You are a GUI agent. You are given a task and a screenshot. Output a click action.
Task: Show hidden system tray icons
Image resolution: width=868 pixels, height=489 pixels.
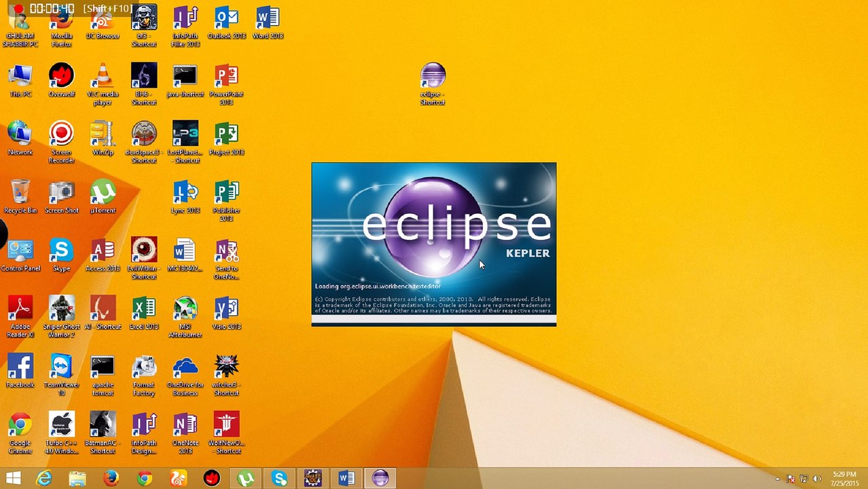point(778,479)
